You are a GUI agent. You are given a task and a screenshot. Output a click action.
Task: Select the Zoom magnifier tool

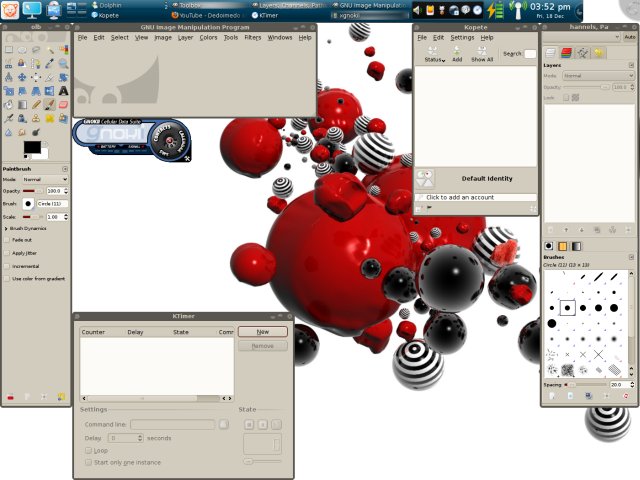pyautogui.click(x=63, y=64)
